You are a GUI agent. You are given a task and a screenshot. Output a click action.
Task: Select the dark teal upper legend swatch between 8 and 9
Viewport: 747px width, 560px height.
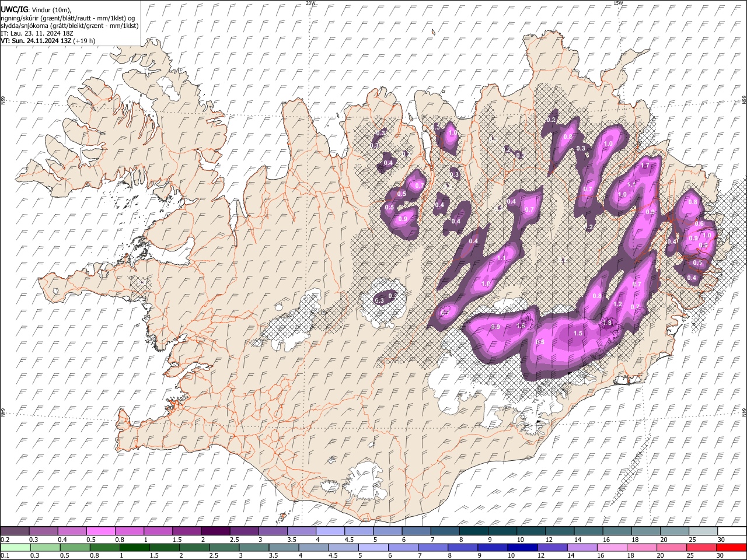tap(474, 531)
